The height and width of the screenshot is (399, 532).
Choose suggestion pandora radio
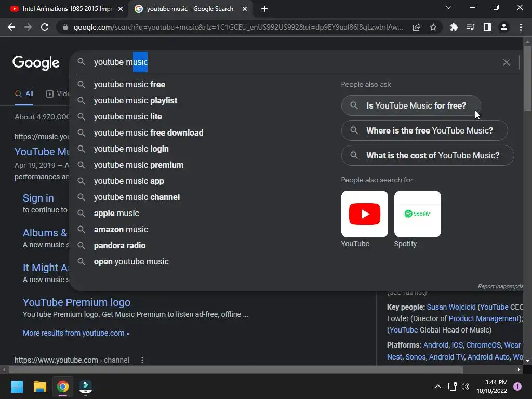pyautogui.click(x=119, y=246)
